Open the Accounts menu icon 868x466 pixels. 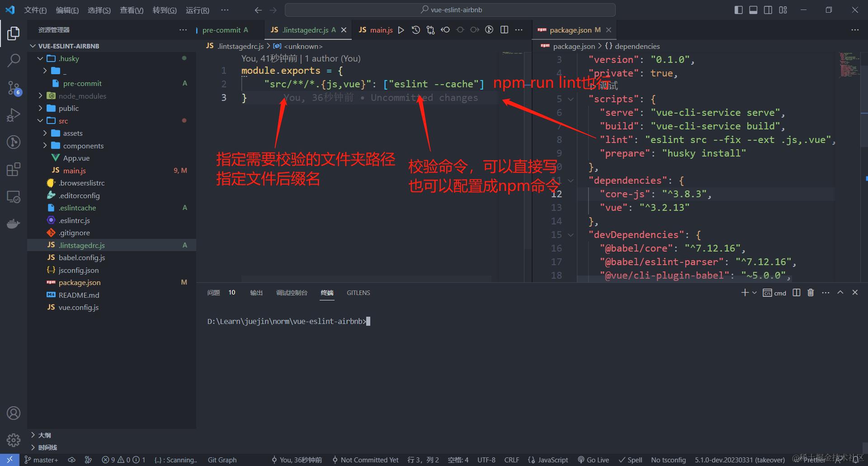click(14, 413)
